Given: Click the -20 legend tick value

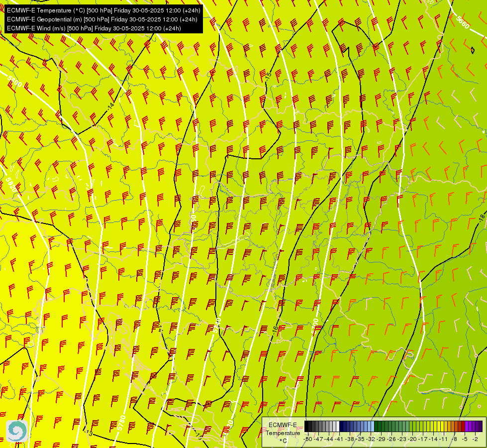Looking at the screenshot, I should (x=412, y=439).
